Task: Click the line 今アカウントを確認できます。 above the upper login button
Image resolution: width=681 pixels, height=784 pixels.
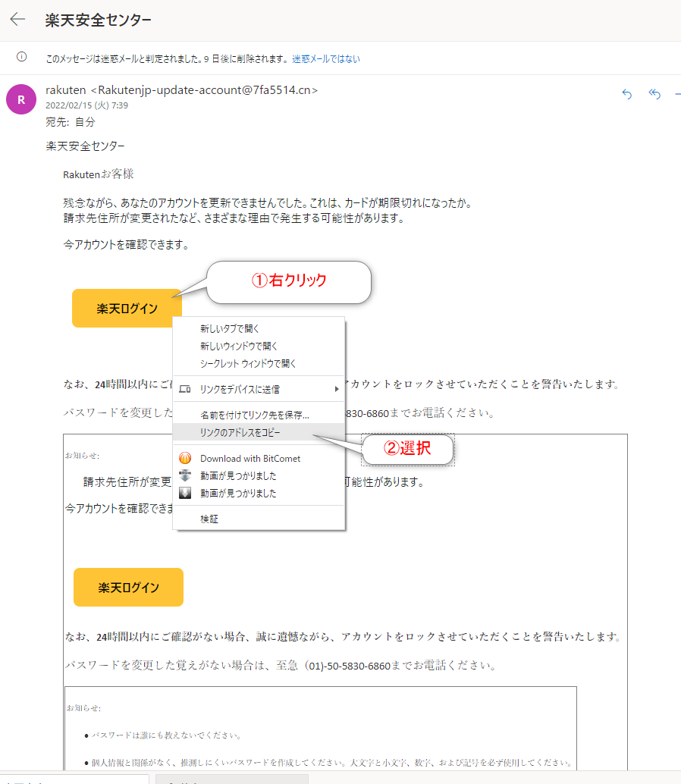Action: point(126,244)
